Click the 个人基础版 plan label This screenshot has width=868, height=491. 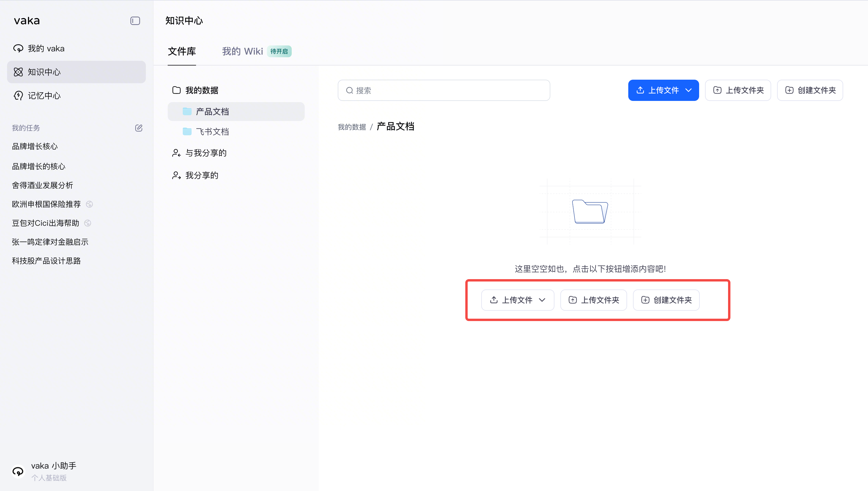point(49,478)
